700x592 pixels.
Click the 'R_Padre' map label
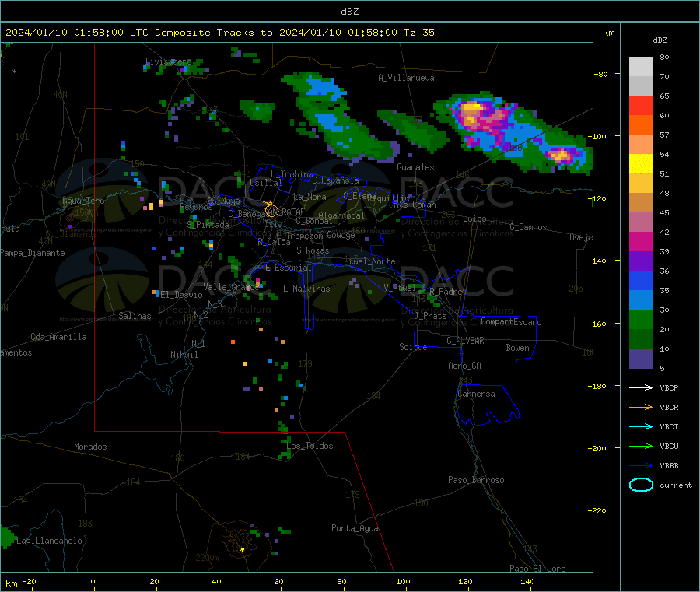pos(446,292)
